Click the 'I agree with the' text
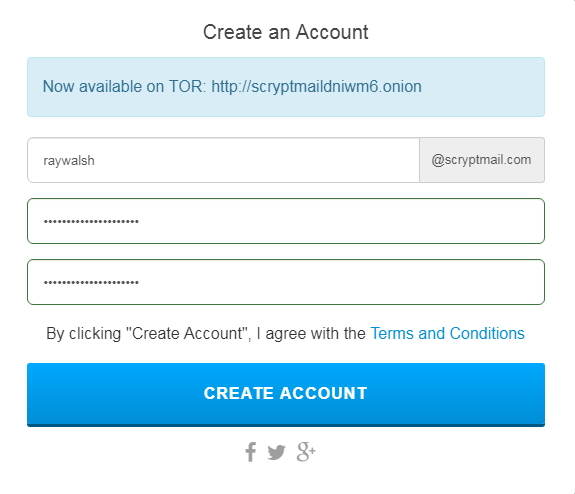 point(311,334)
